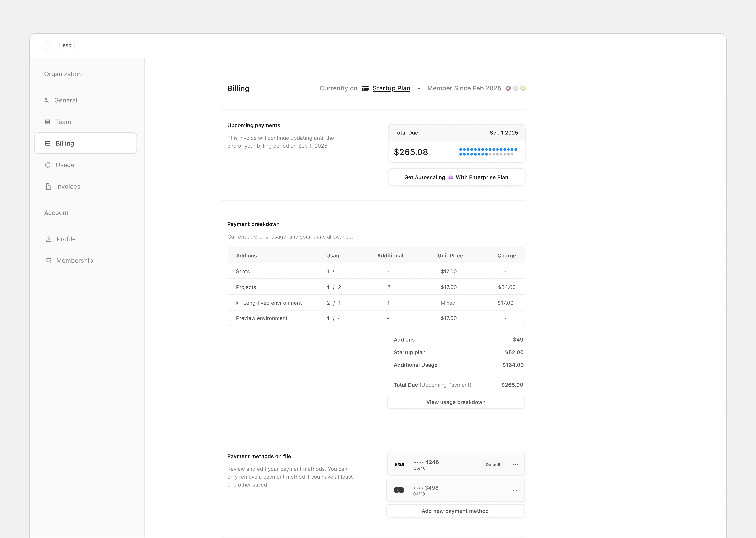Open the Billing sidebar item
The height and width of the screenshot is (538, 756).
85,143
